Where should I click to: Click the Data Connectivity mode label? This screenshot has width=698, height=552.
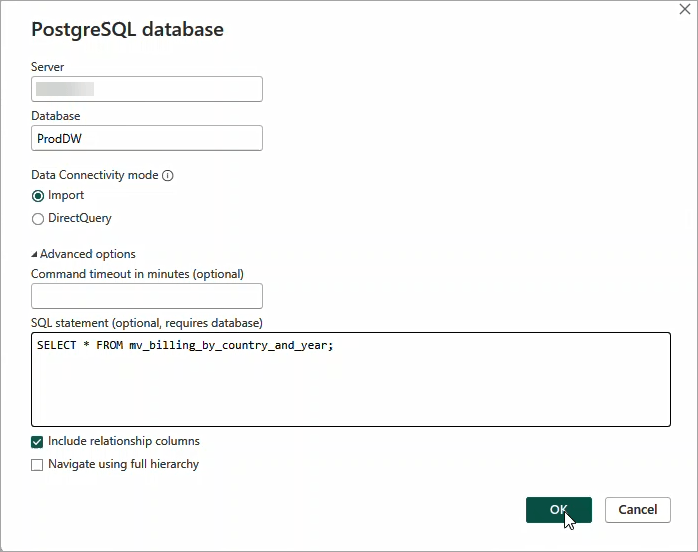click(94, 175)
